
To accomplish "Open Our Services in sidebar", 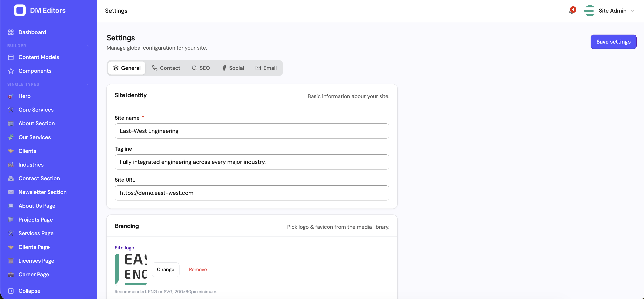I will [x=35, y=137].
